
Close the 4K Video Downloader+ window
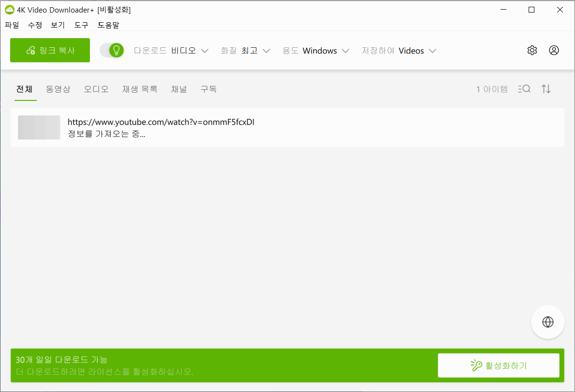(x=560, y=10)
